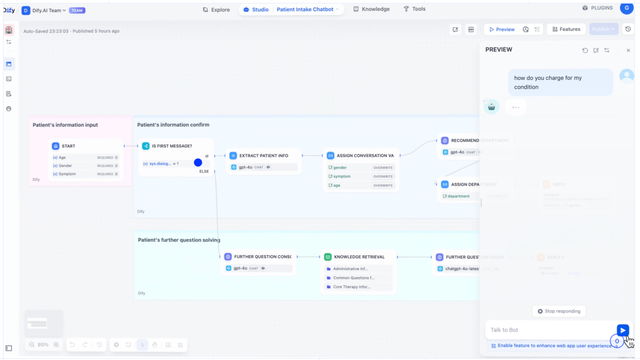This screenshot has height=360, width=640.
Task: Open PLUGINS from the top bar
Action: pyautogui.click(x=597, y=8)
